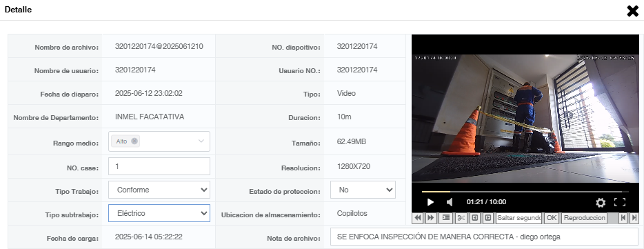
Task: Remove the Alto tag from Rango medio
Action: [134, 141]
